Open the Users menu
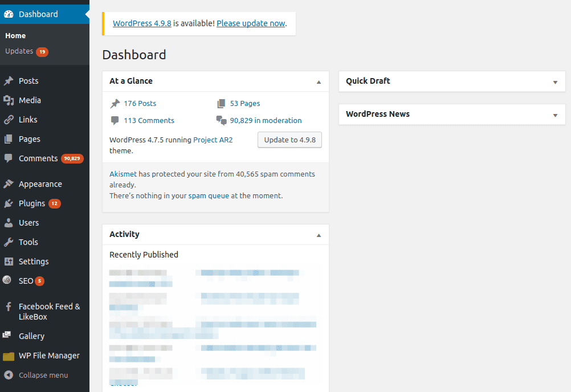The height and width of the screenshot is (392, 571). tap(28, 223)
